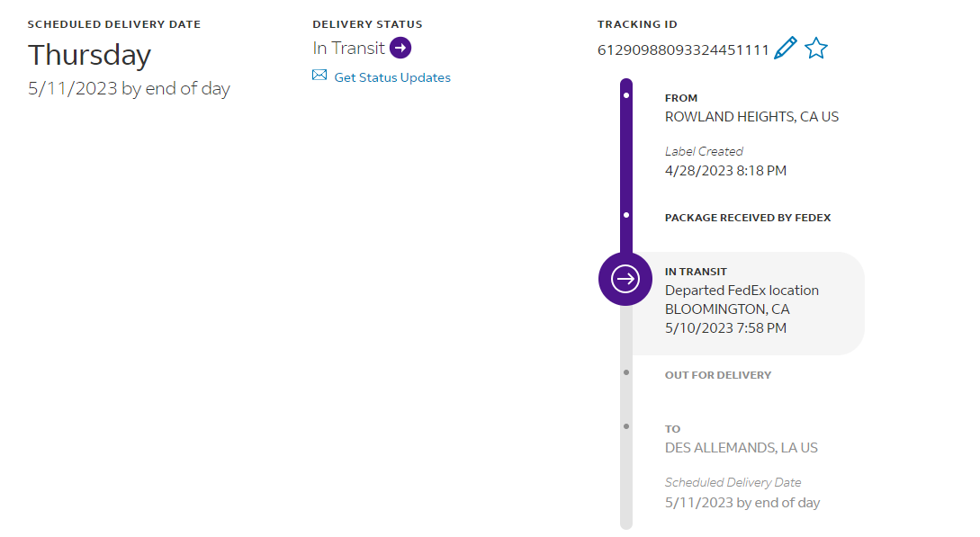Open the Get Status Updates link

392,77
